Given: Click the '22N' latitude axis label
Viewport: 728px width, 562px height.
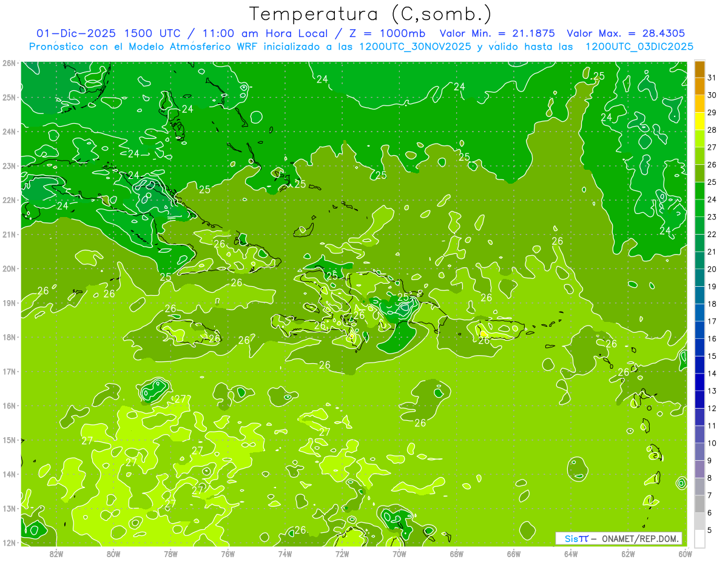Looking at the screenshot, I should coord(9,200).
